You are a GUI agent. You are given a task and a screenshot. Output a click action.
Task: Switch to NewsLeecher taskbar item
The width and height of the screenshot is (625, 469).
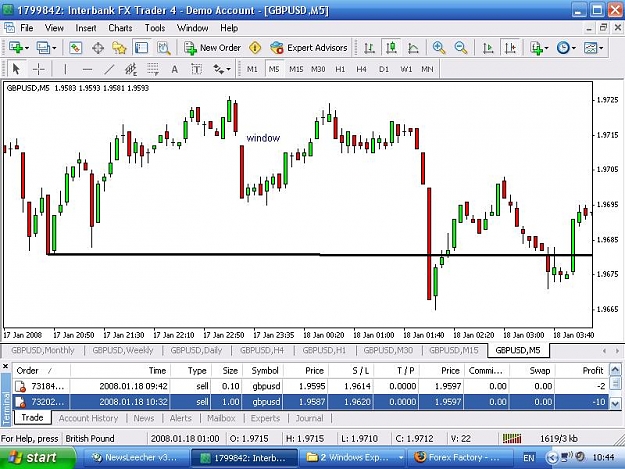click(135, 457)
